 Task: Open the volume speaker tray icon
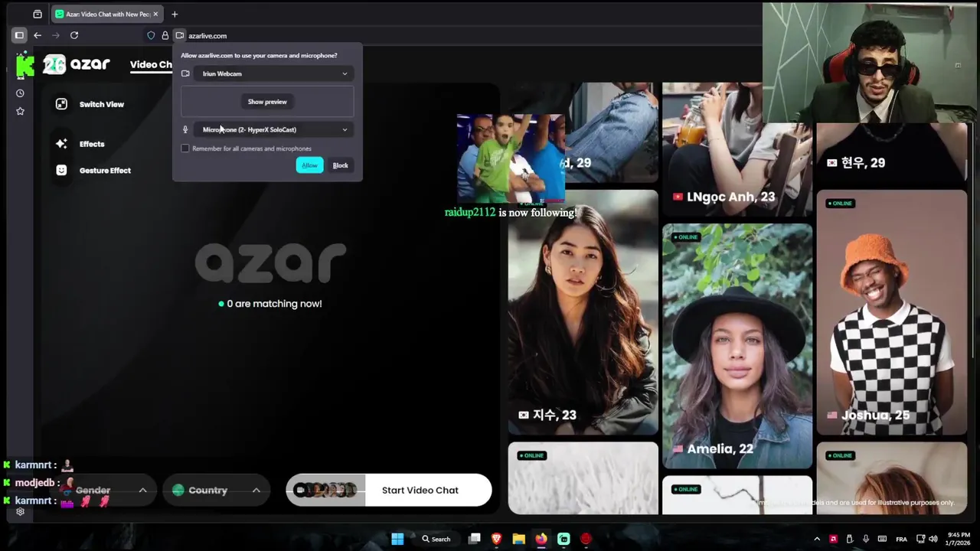click(x=933, y=539)
